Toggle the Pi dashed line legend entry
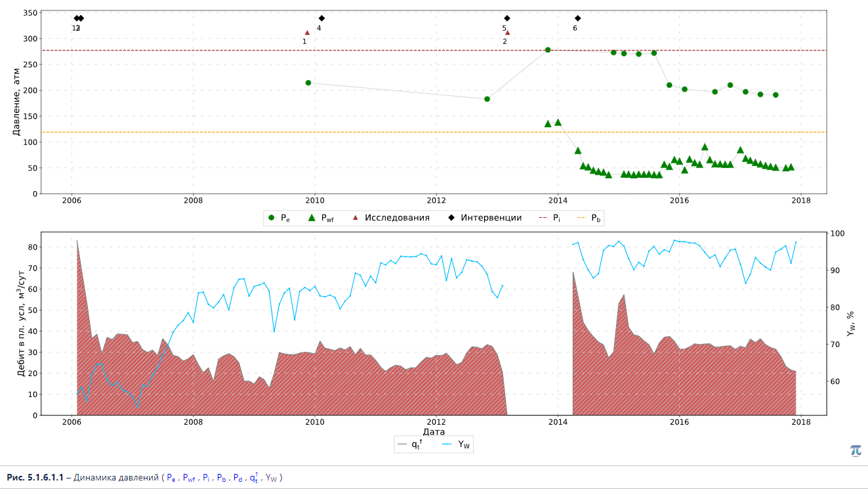Screen dimensions: 868x489 (x=550, y=218)
